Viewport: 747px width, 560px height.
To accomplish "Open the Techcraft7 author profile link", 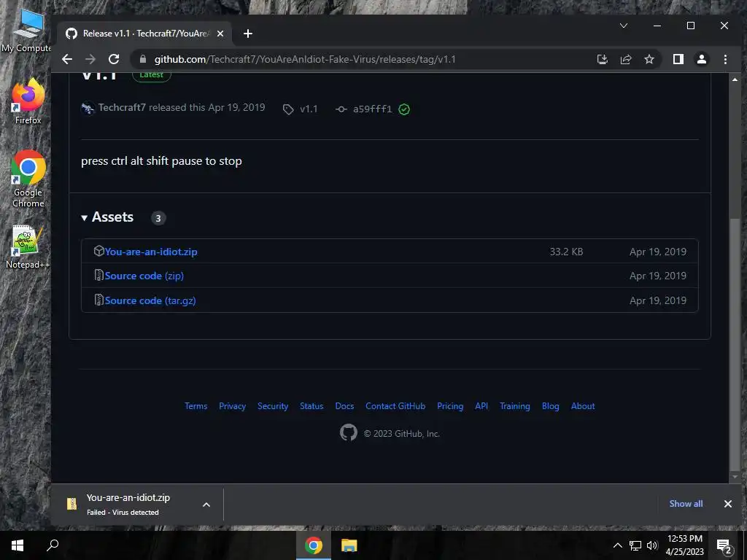I will (x=122, y=107).
